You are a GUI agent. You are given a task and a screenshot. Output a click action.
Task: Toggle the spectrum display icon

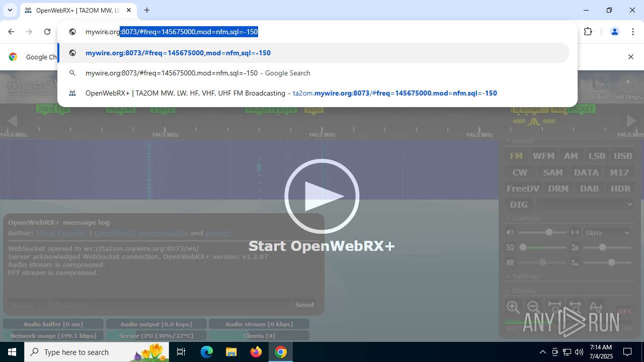(596, 307)
